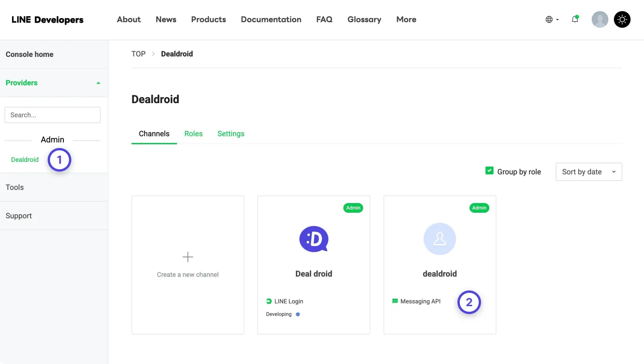Toggle dark mode with the sun icon
Image resolution: width=644 pixels, height=364 pixels.
pyautogui.click(x=622, y=19)
